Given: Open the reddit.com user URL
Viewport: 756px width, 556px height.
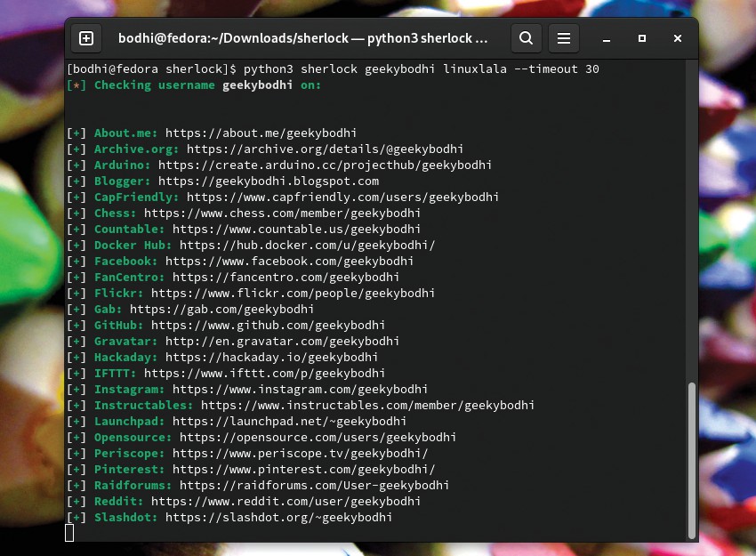Looking at the screenshot, I should click(286, 501).
